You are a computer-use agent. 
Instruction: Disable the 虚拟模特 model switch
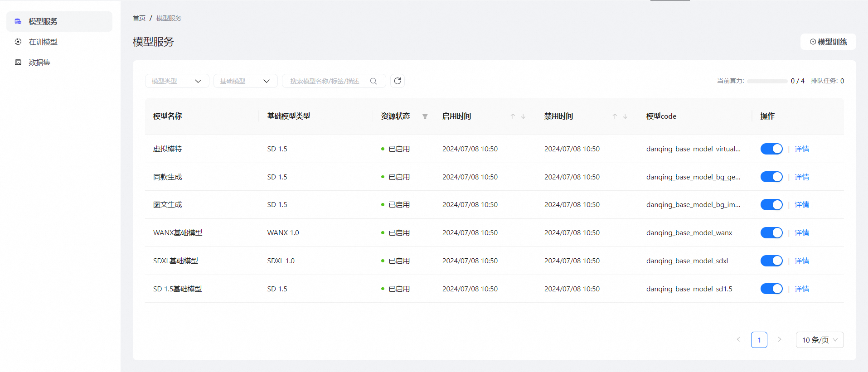pyautogui.click(x=771, y=149)
